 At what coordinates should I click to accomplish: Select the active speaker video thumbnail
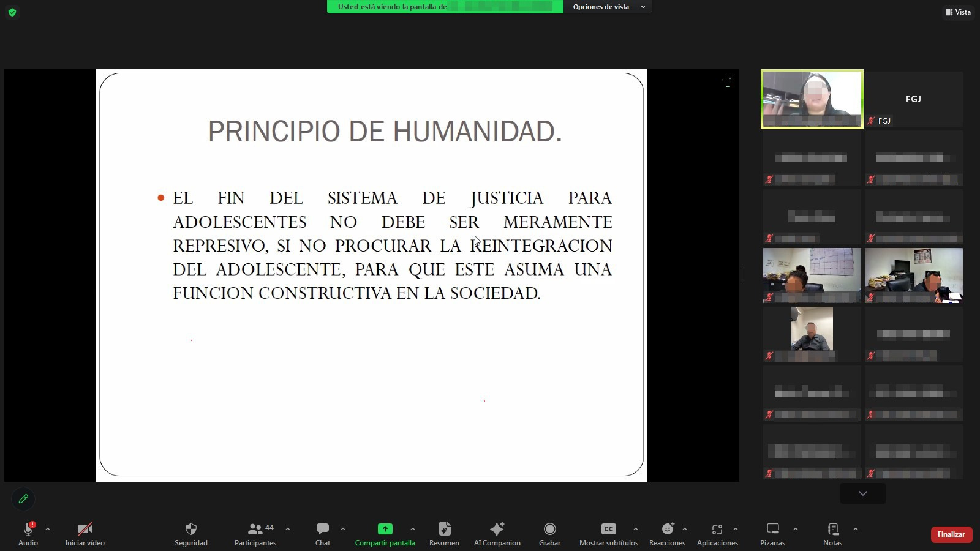point(812,99)
